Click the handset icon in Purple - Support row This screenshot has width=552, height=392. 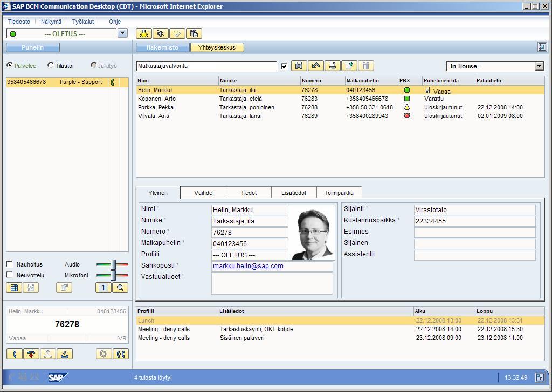[113, 82]
